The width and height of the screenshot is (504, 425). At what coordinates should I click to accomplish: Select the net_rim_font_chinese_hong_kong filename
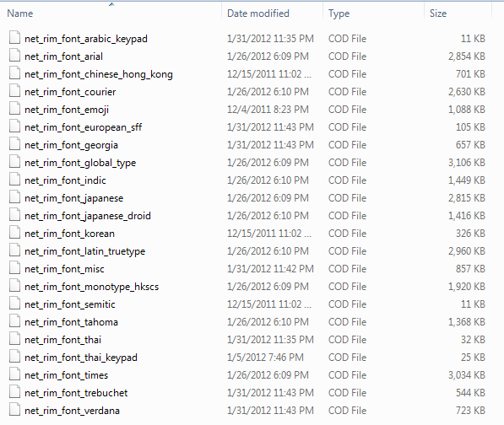(x=99, y=74)
